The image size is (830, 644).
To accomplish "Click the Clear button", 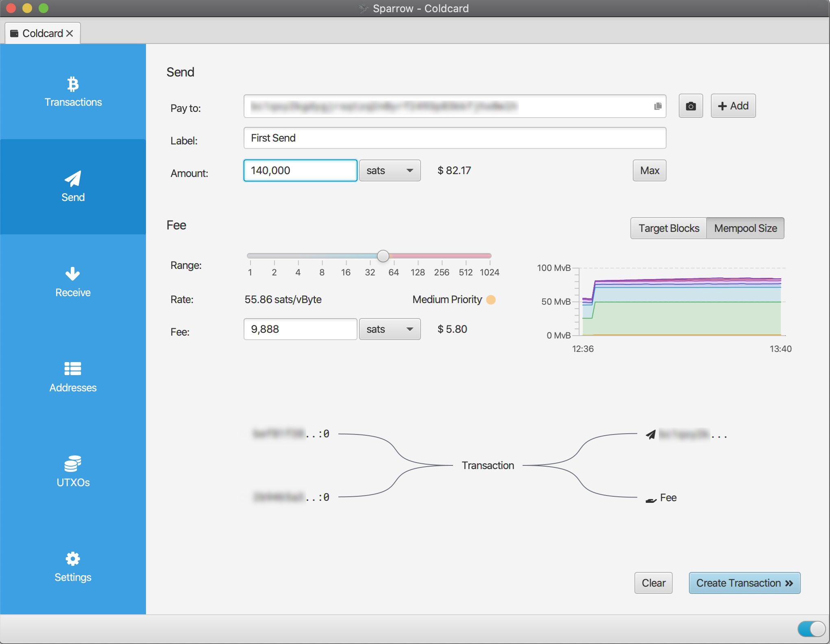I will click(653, 583).
